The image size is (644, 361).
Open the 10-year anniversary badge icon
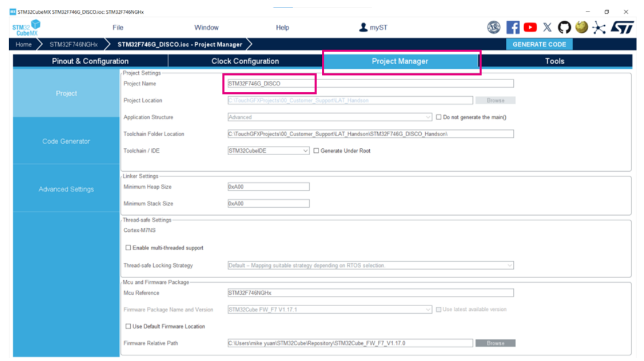[x=494, y=28]
